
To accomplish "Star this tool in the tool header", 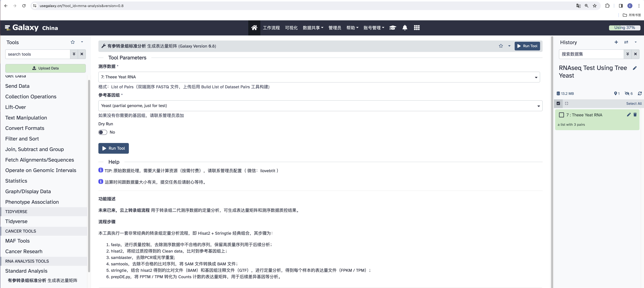I will click(x=501, y=46).
